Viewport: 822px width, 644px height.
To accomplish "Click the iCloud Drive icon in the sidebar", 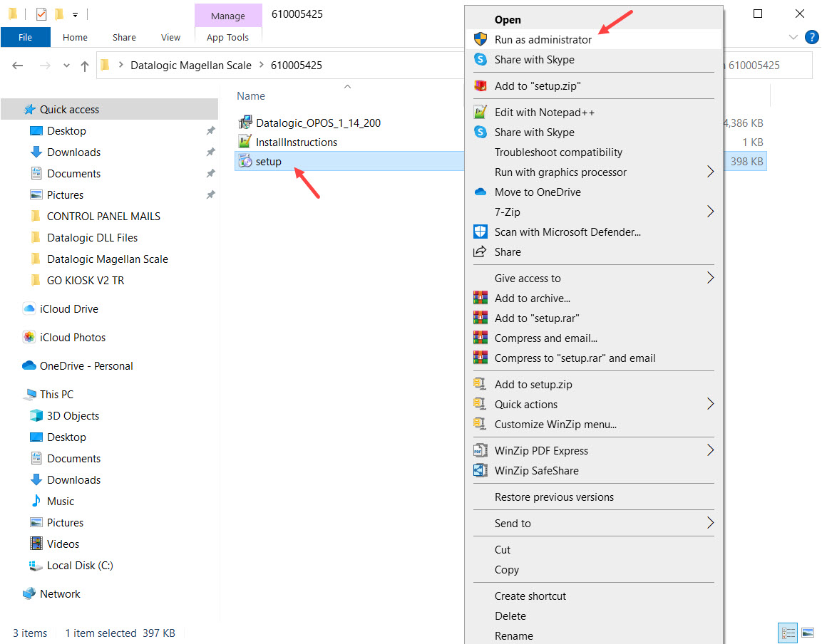I will (29, 308).
